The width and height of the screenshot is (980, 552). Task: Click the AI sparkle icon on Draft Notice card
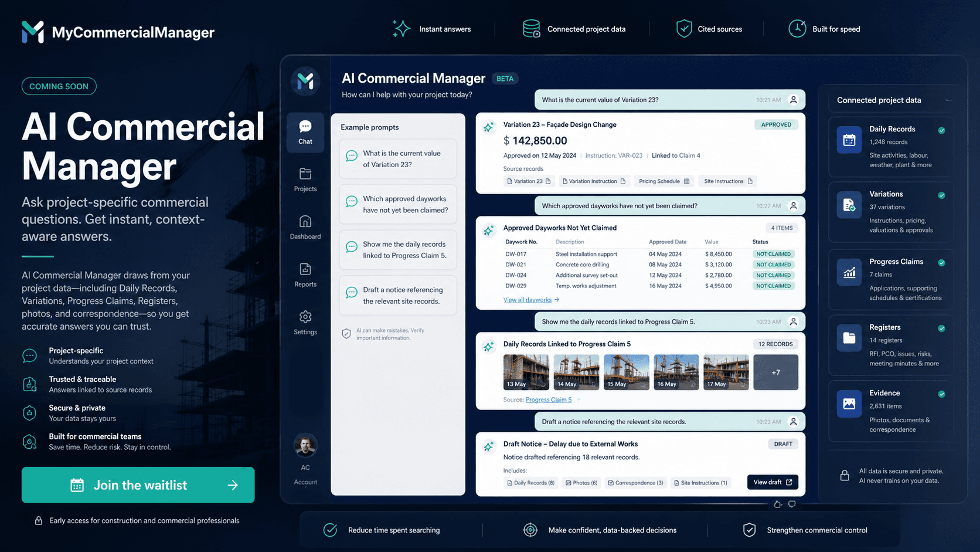tap(489, 447)
